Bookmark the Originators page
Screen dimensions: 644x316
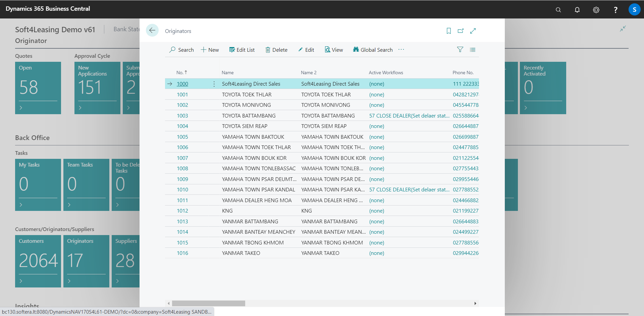tap(448, 31)
